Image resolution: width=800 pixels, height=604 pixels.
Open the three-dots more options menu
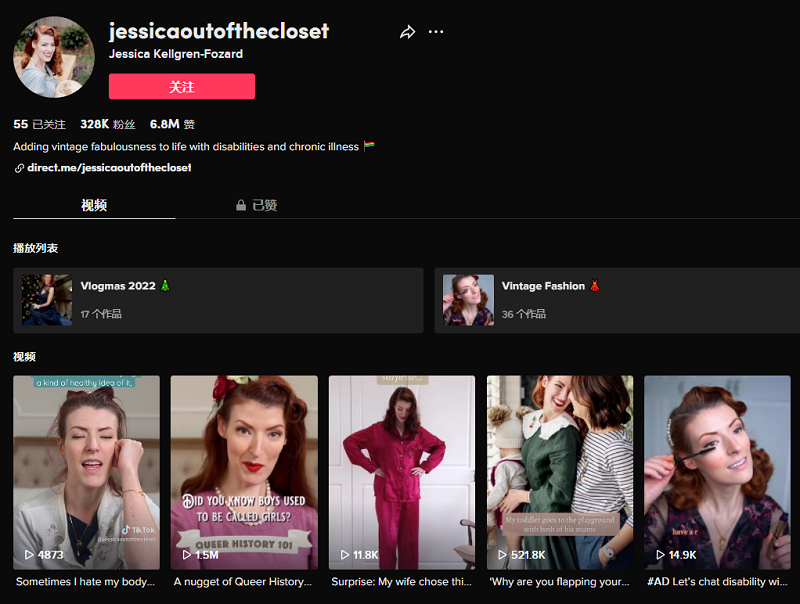point(436,32)
